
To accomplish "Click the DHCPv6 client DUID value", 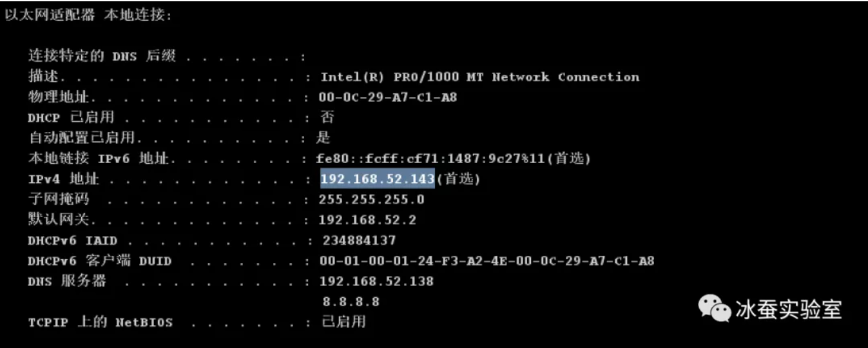I will pos(487,261).
